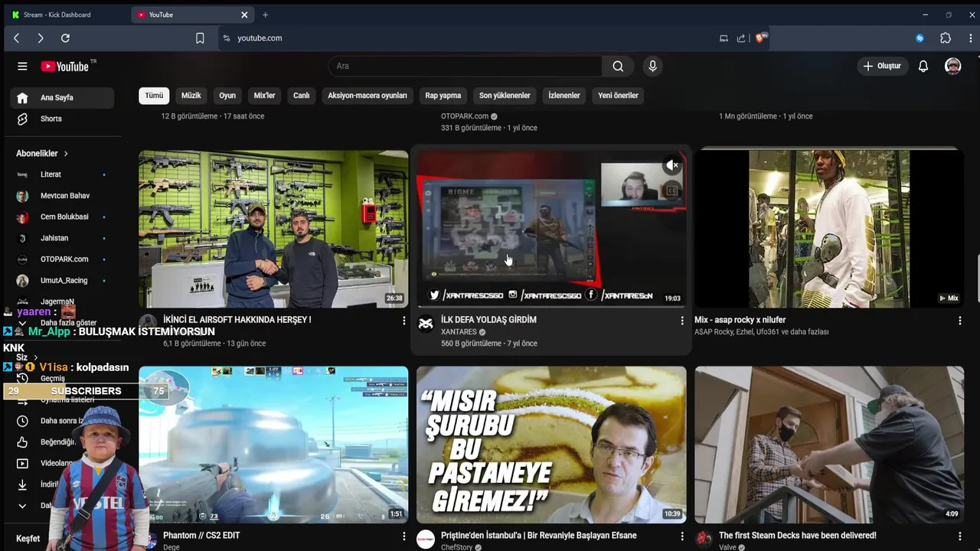
Task: Open more options for İLK DEFA YOLDAŞ GİRDİM
Action: (681, 321)
